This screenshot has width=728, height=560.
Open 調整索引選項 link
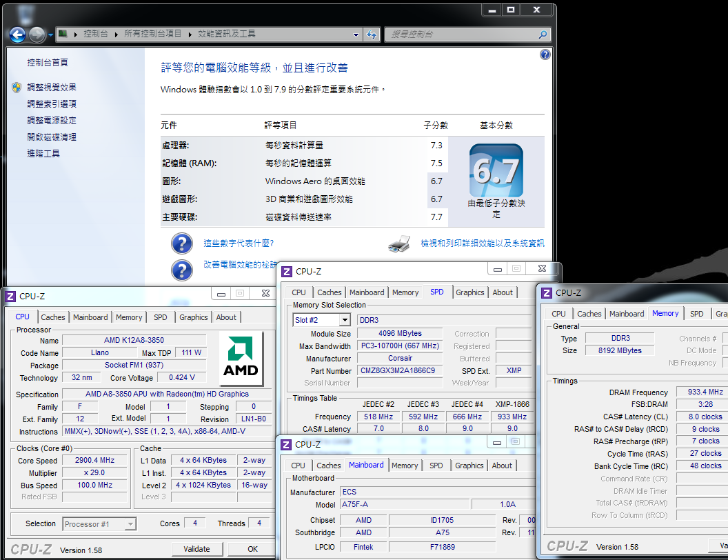point(52,104)
